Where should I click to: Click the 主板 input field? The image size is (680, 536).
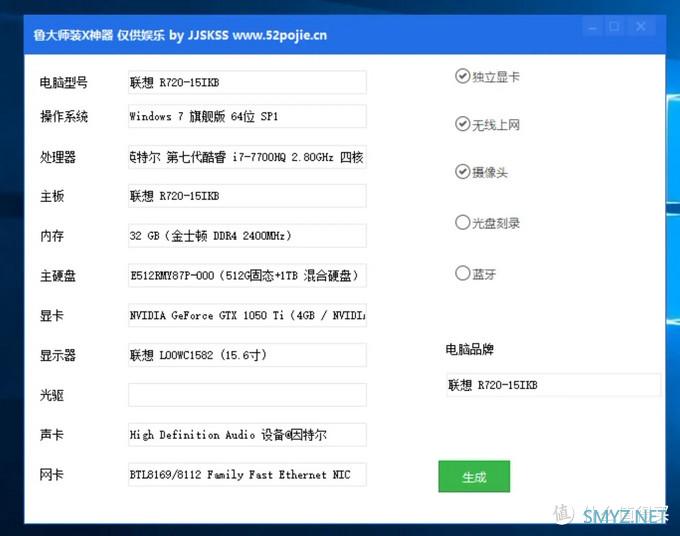tap(247, 196)
